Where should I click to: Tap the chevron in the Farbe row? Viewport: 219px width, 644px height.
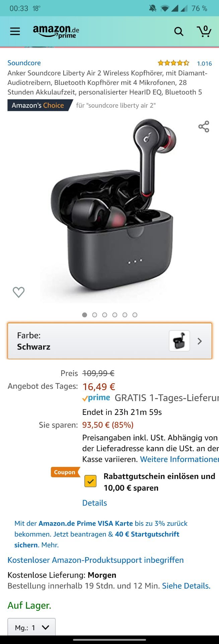200,341
